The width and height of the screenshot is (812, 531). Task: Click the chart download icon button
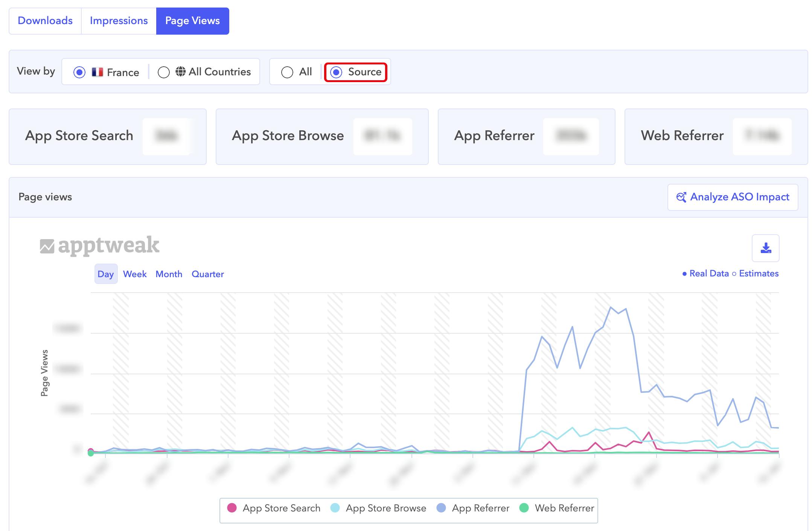(x=765, y=248)
